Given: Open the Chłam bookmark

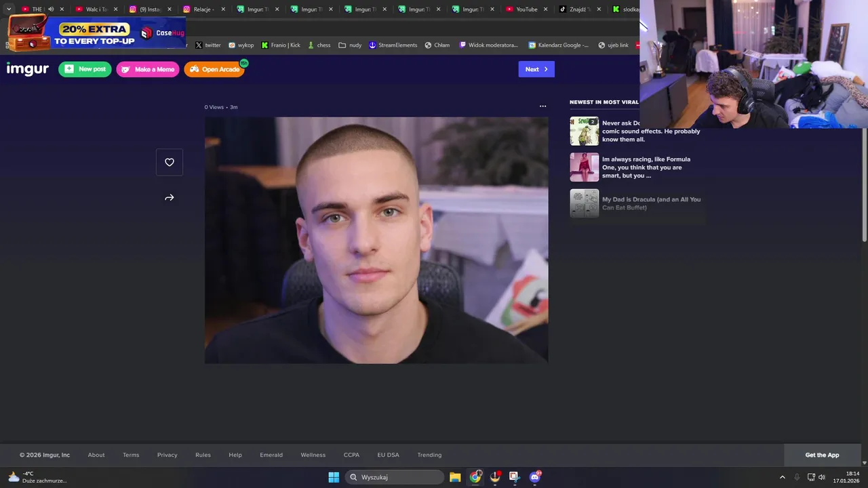Looking at the screenshot, I should [x=437, y=45].
